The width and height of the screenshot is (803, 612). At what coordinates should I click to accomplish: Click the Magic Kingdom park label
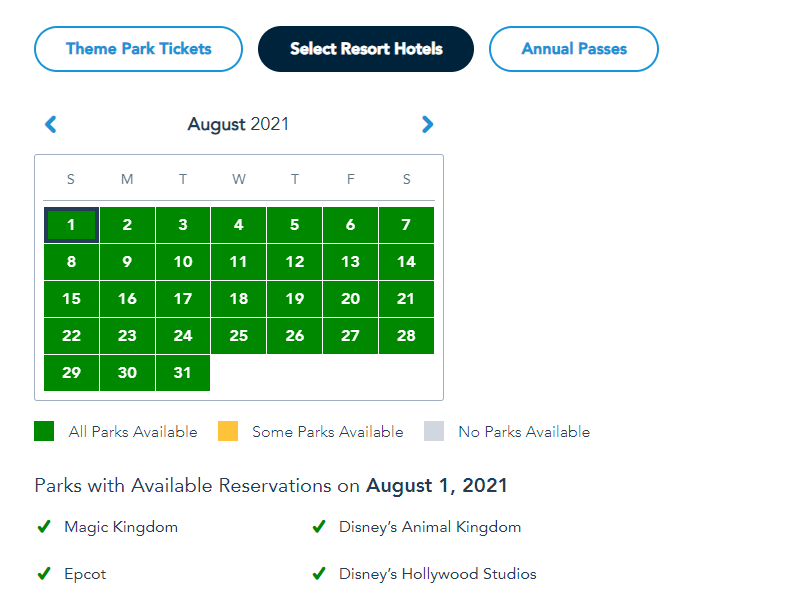(x=121, y=527)
